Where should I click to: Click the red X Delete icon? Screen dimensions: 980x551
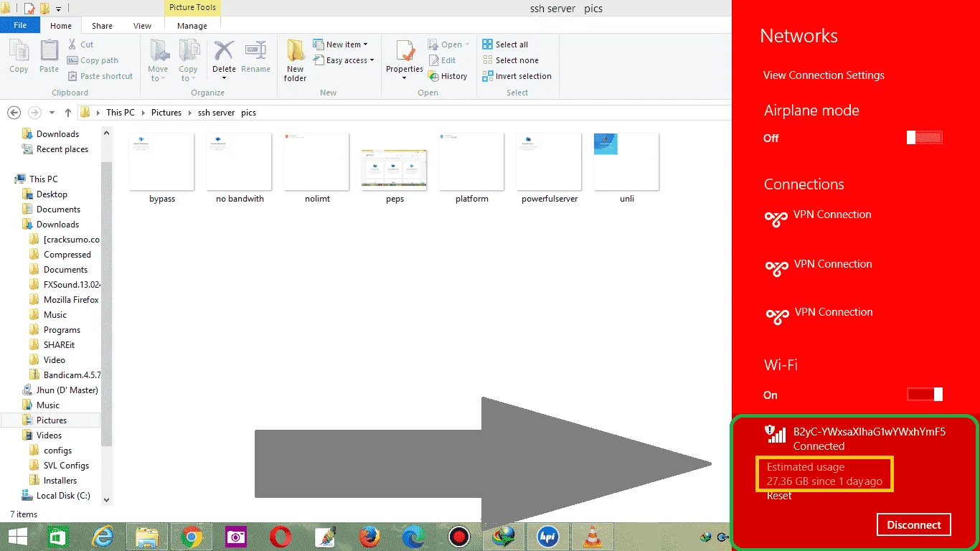tap(224, 51)
